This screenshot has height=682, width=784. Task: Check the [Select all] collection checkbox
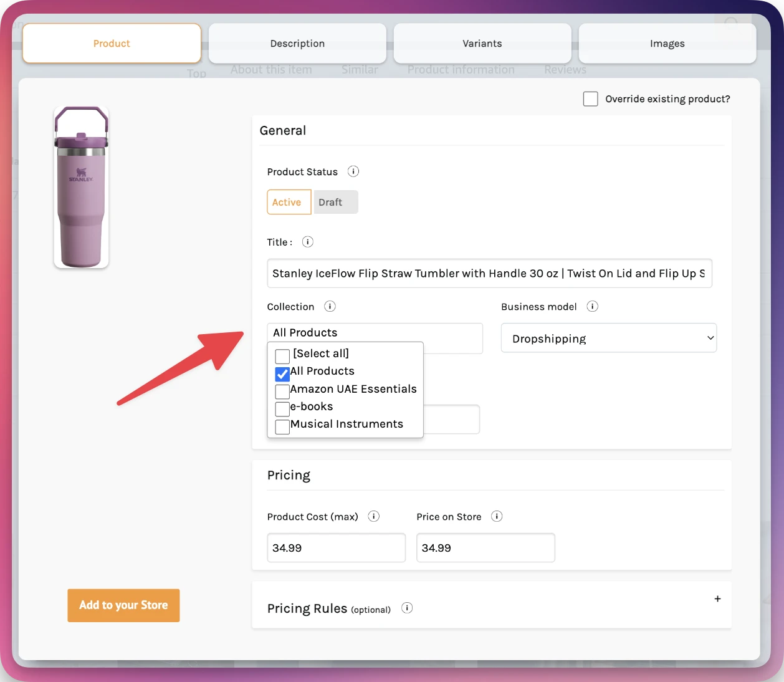click(x=282, y=356)
